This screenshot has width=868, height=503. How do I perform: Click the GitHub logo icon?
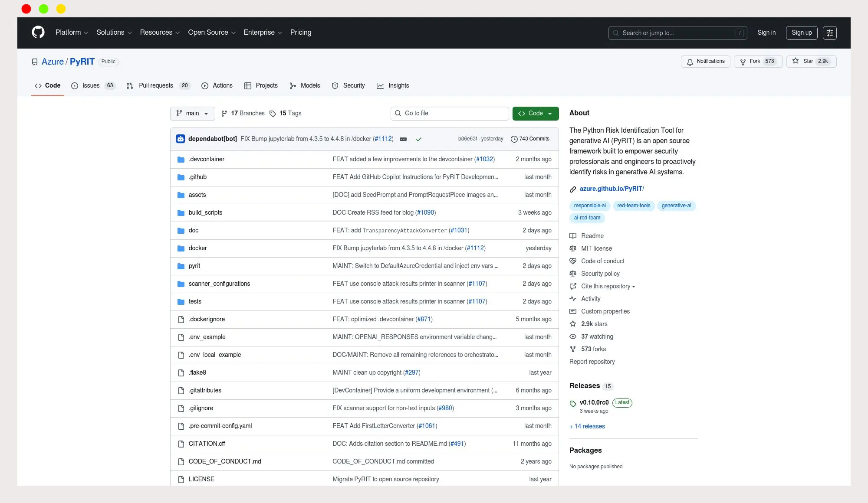(38, 33)
